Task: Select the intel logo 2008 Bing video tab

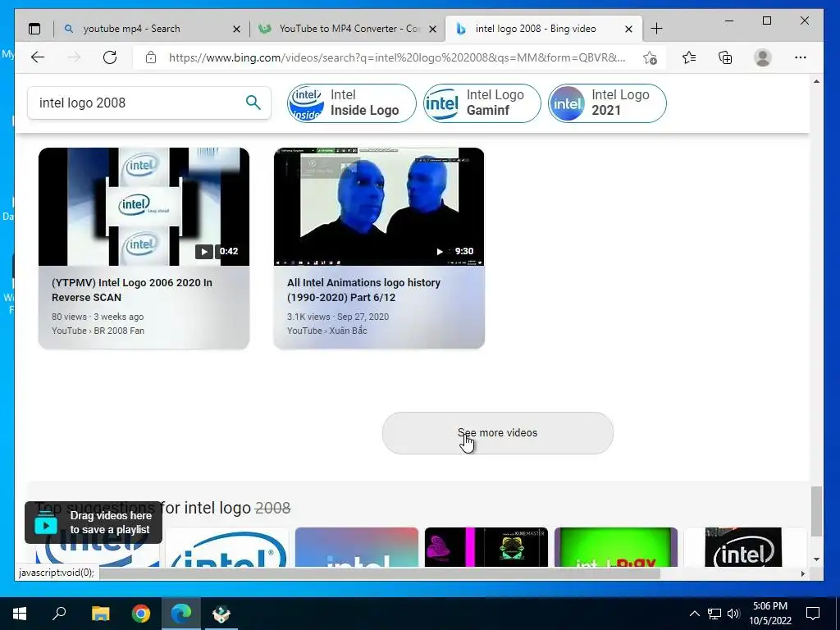Action: click(x=543, y=29)
